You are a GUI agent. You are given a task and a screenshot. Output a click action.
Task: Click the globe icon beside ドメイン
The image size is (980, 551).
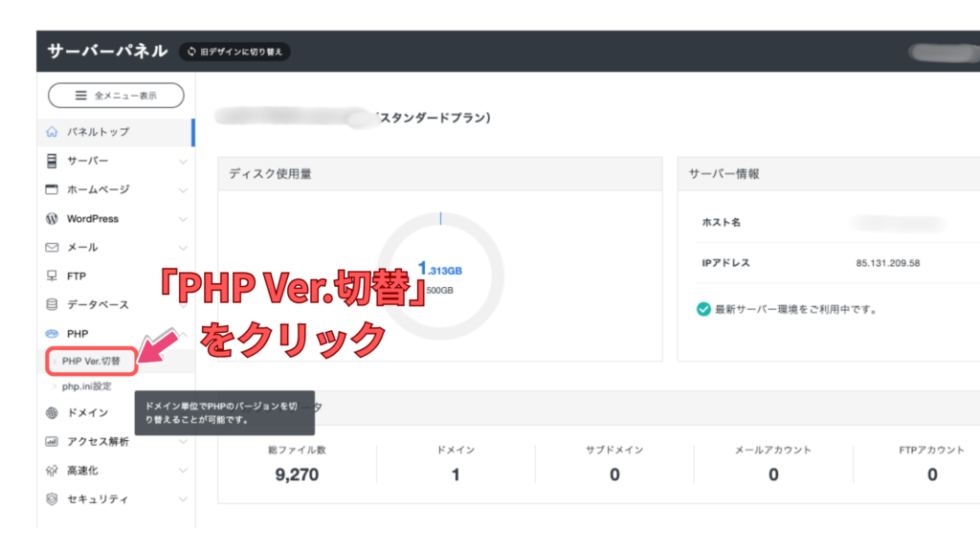tap(53, 413)
